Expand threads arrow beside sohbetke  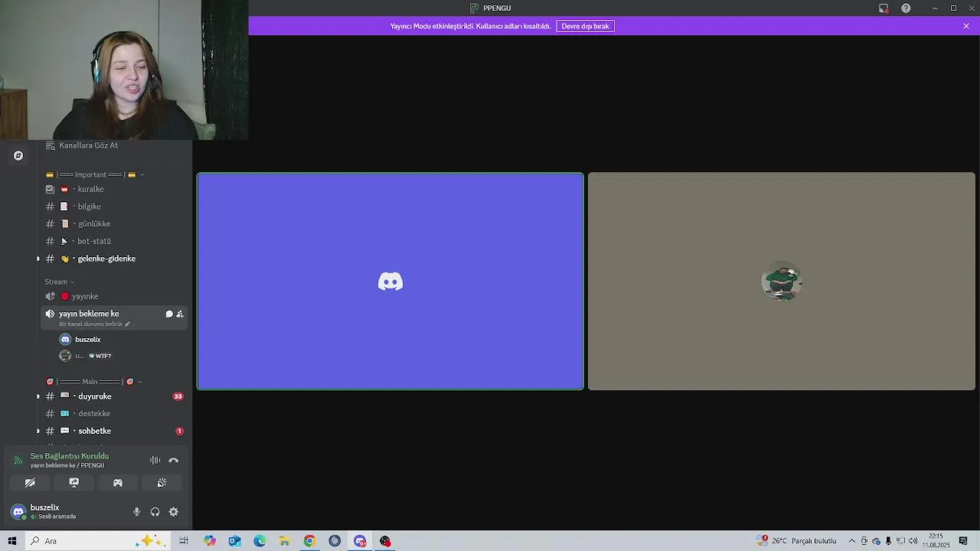tap(38, 431)
